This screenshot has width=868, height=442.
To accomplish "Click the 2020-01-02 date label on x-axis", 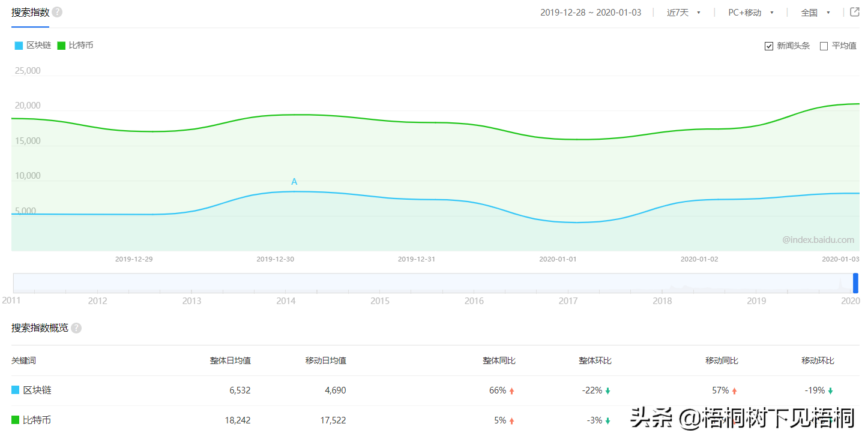I will pos(699,260).
